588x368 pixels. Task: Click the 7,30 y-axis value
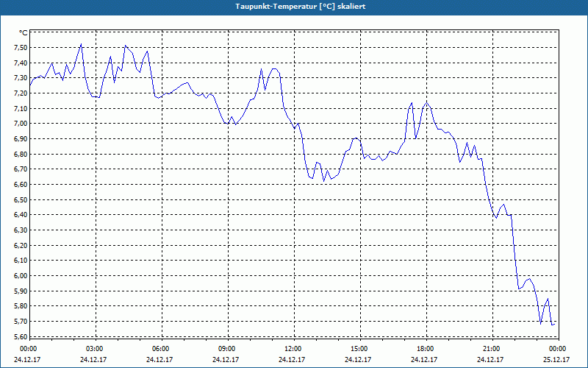point(21,78)
